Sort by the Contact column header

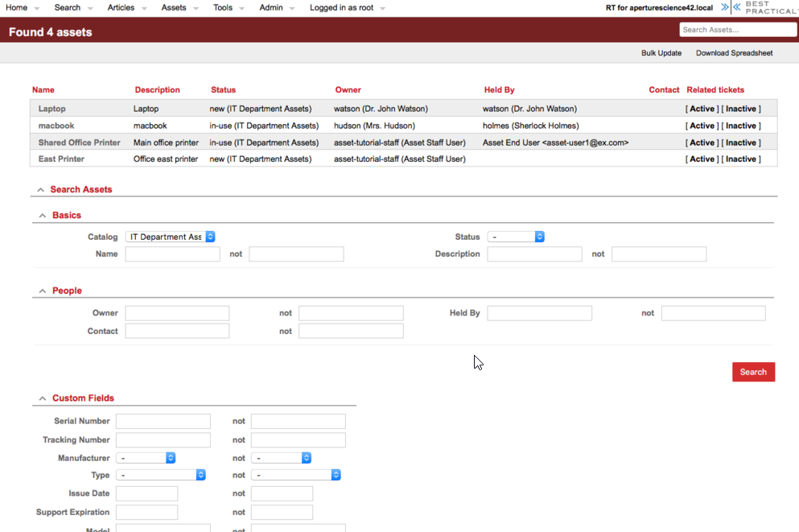click(x=664, y=89)
